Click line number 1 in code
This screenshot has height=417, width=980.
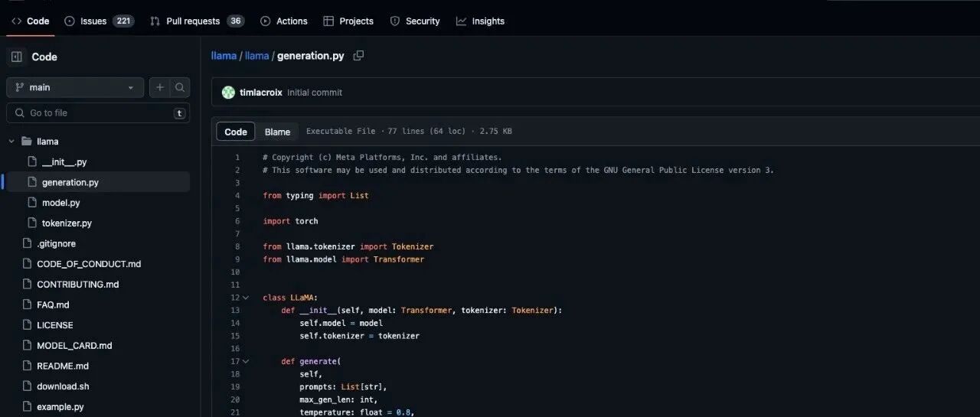click(x=237, y=157)
